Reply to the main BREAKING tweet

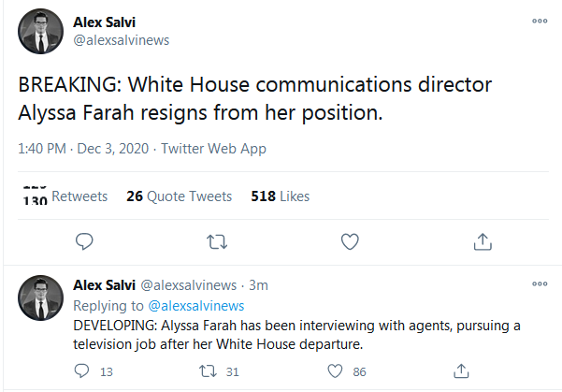tap(84, 241)
